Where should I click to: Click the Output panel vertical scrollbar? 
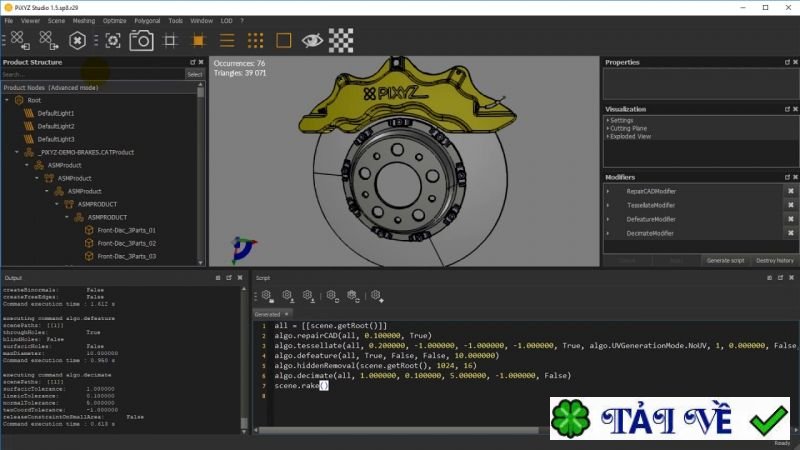click(x=245, y=360)
